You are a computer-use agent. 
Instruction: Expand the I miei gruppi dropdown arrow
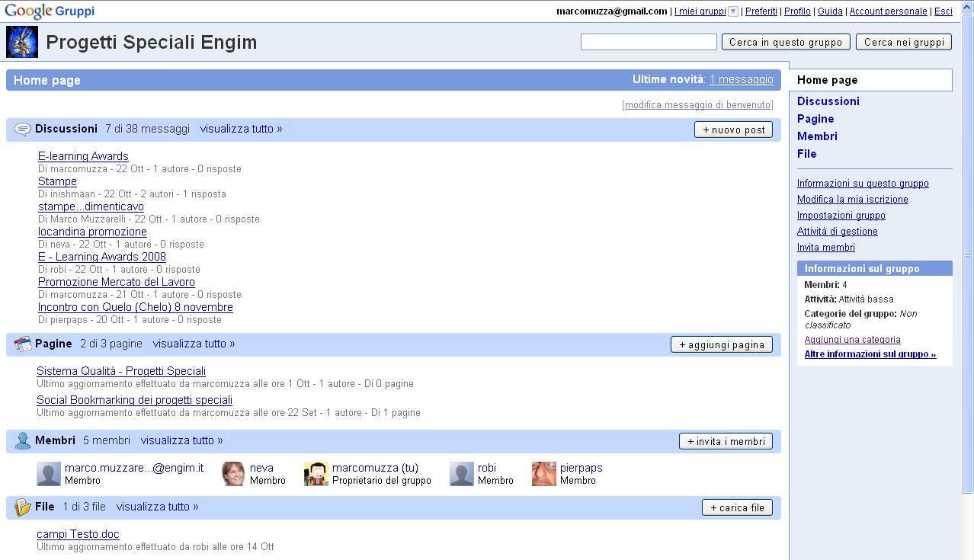[733, 11]
